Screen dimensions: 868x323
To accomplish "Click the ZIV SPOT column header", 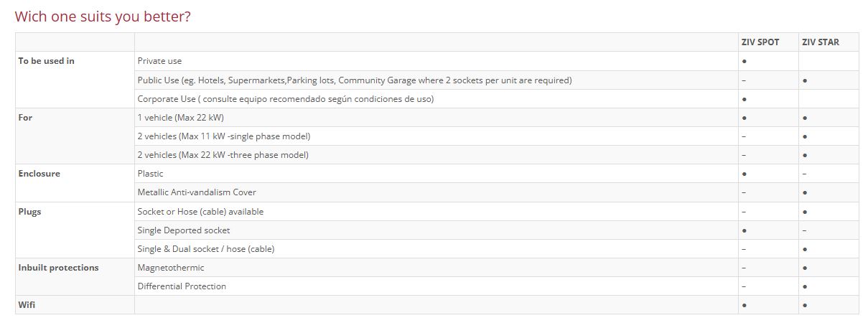I will click(x=760, y=42).
